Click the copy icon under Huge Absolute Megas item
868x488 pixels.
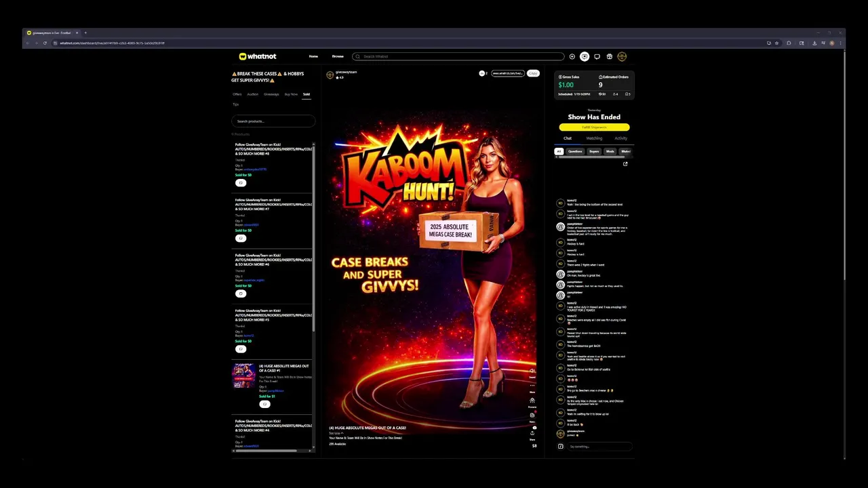point(264,405)
